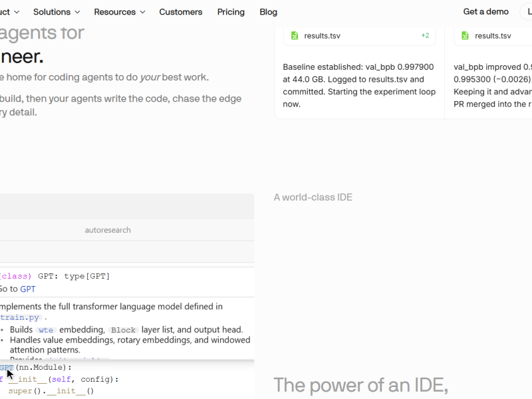Image resolution: width=532 pixels, height=399 pixels.
Task: Click the 'config' parameter in the code
Action: pyautogui.click(x=96, y=379)
